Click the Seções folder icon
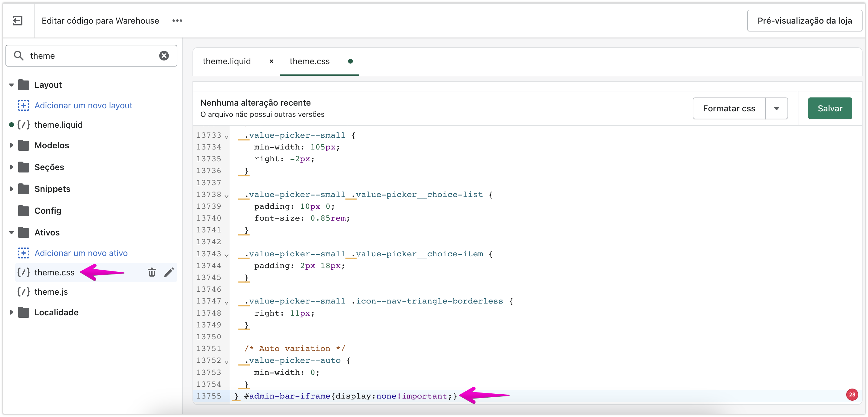Viewport: 868px width, 417px height. (x=23, y=167)
